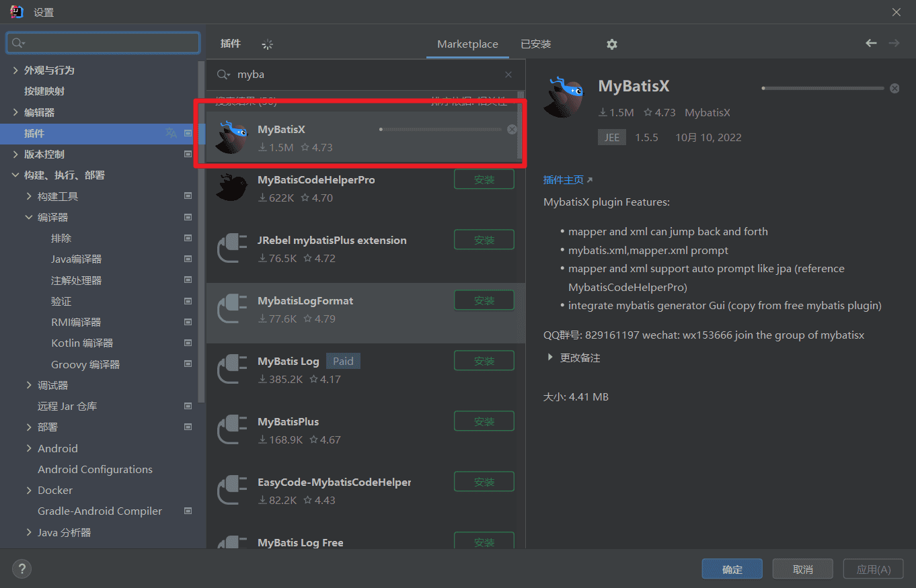Screen dimensions: 916x588
Task: Click the magnifier icon in the plugin search
Action: coord(223,75)
